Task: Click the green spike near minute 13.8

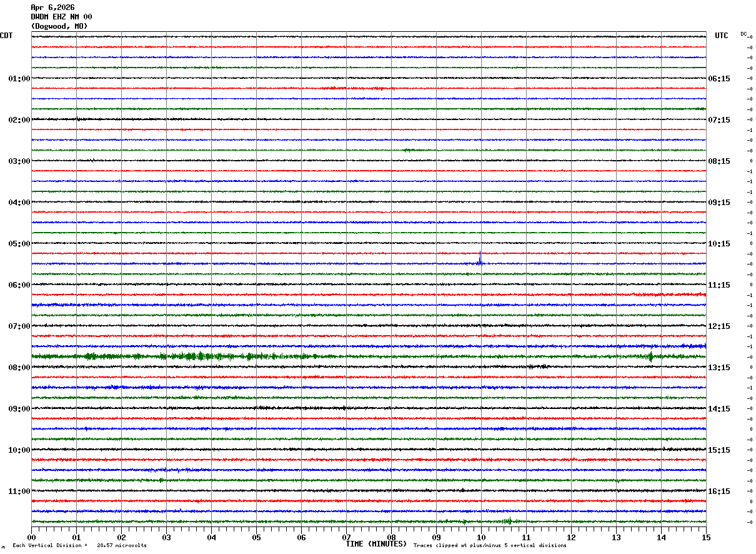Action: point(651,356)
